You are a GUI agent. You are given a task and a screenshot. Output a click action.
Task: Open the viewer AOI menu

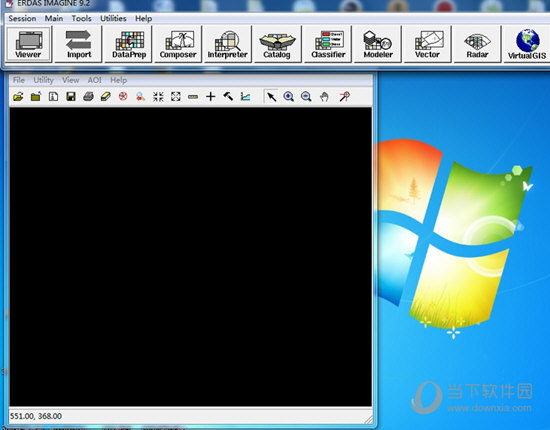tap(94, 80)
